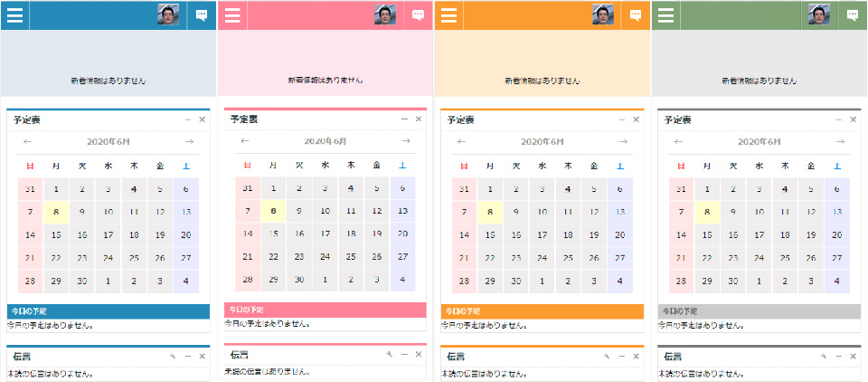Select date 20 in pink calendar

click(403, 234)
